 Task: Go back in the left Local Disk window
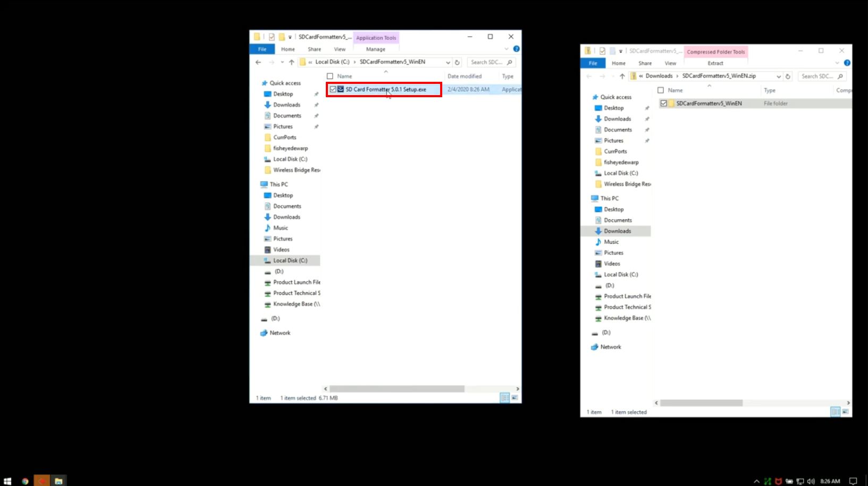point(258,62)
